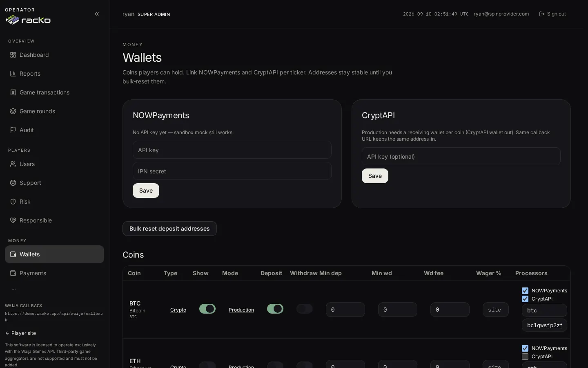Save the NOWPayments settings
Viewport: 588px width, 368px height.
pyautogui.click(x=146, y=191)
